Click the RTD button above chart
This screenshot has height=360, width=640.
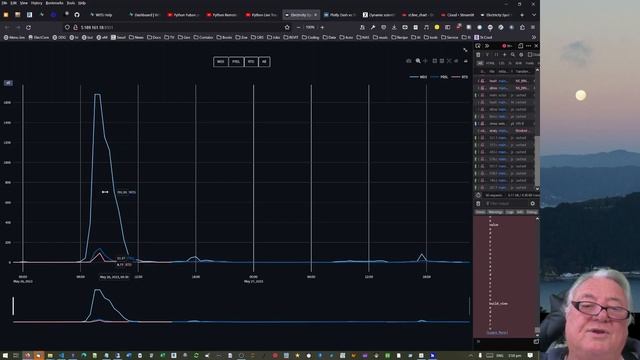click(251, 62)
